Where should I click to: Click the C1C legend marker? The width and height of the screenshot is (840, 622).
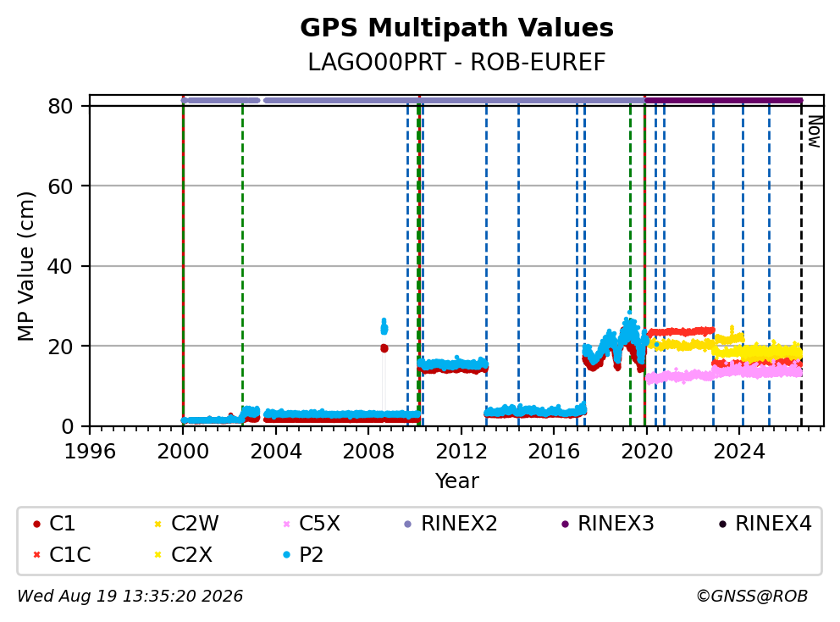[x=36, y=554]
